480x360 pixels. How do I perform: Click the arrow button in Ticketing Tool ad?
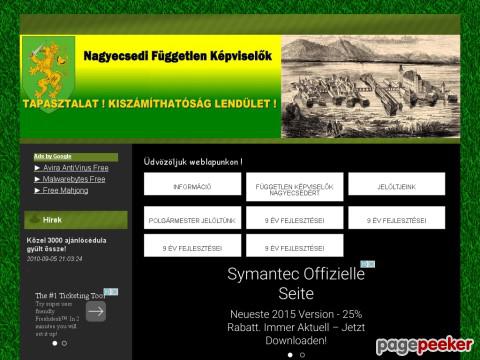pos(96,311)
